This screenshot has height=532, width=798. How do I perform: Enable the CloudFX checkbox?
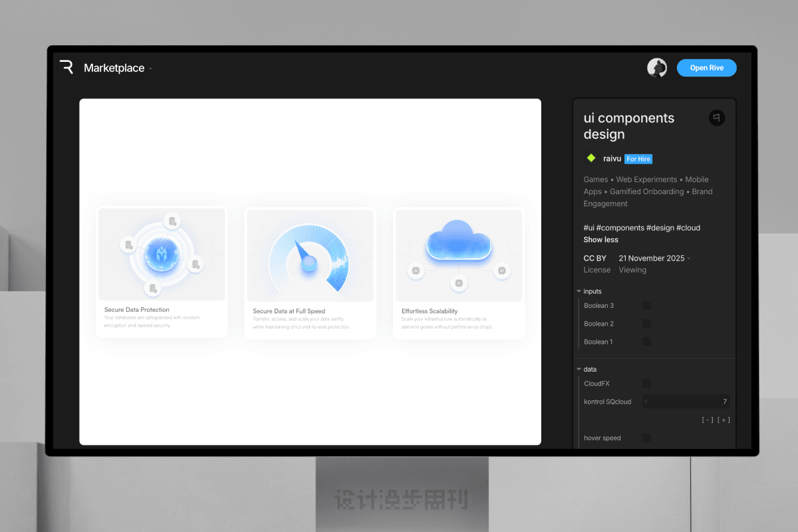646,384
